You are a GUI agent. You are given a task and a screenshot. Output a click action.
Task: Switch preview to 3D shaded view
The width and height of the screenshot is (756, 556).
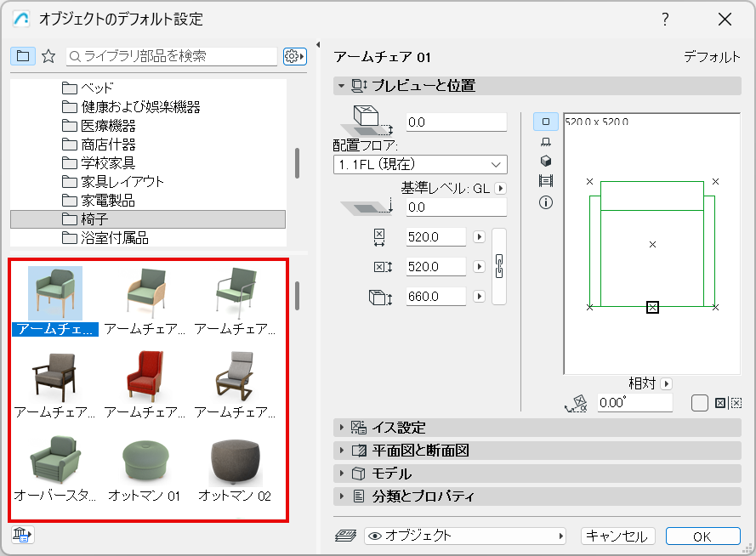[x=546, y=161]
